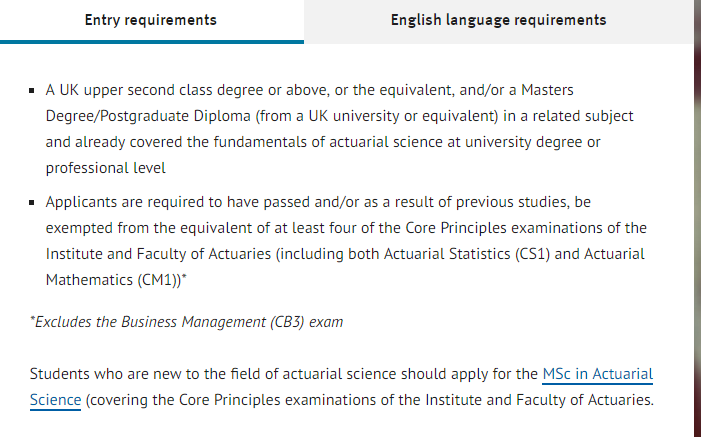
Task: Select the Entry requirements tab
Action: pos(152,21)
